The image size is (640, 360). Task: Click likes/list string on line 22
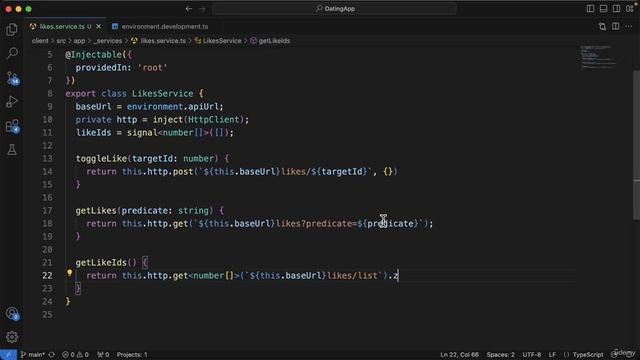(x=353, y=276)
